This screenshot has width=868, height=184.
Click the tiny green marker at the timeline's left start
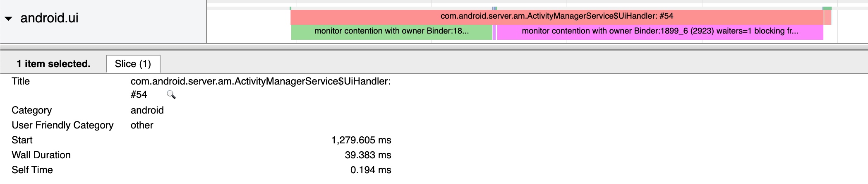click(290, 8)
